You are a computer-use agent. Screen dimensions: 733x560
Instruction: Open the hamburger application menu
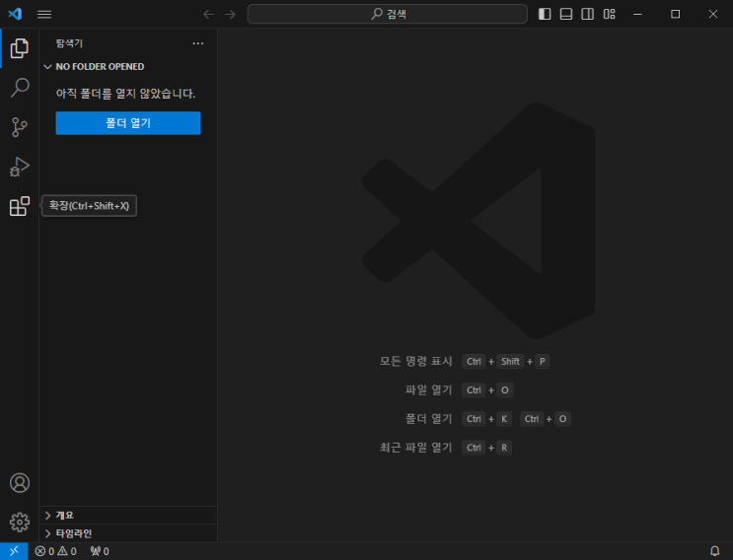point(44,15)
